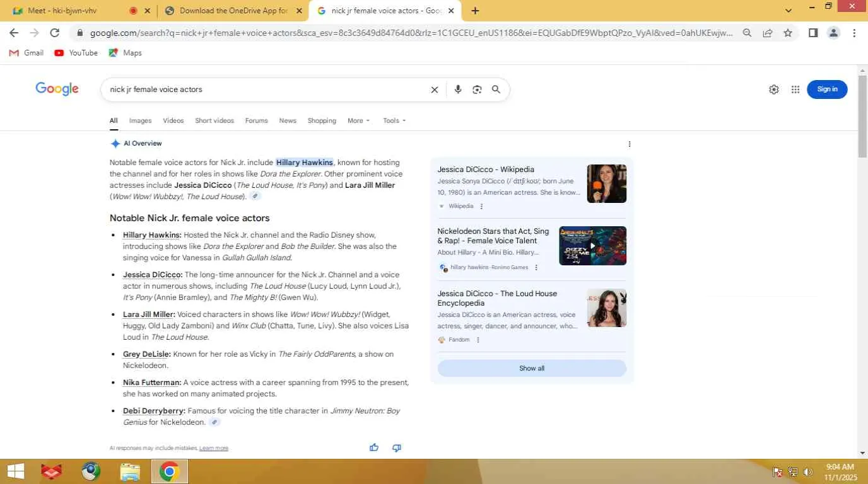This screenshot has height=484, width=868.
Task: Open the Chrome side panel
Action: point(813,33)
